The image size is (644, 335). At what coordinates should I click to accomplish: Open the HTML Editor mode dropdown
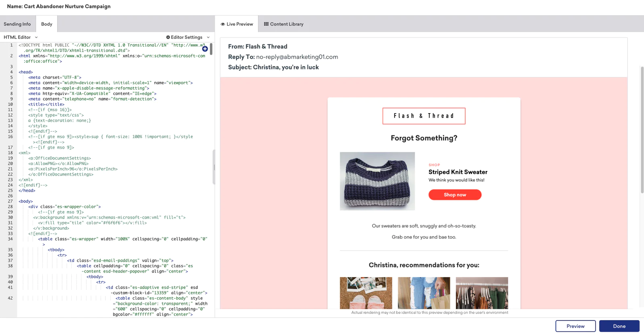(21, 37)
